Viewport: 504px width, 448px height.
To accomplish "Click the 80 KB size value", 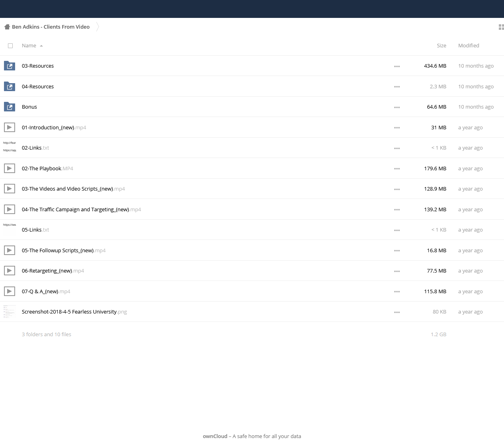I will coord(440,312).
